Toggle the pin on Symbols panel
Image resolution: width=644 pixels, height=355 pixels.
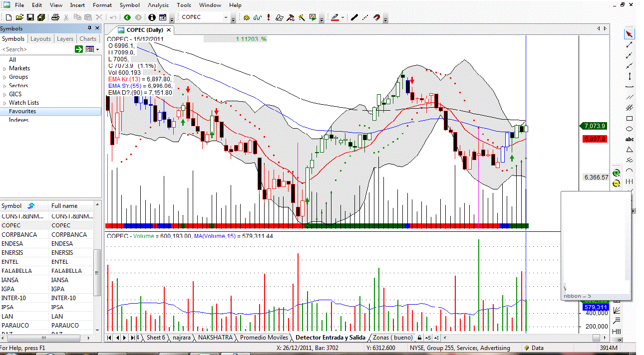(89, 28)
